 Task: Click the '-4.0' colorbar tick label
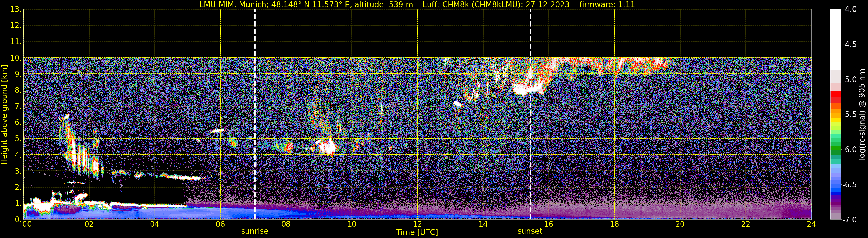click(x=850, y=10)
